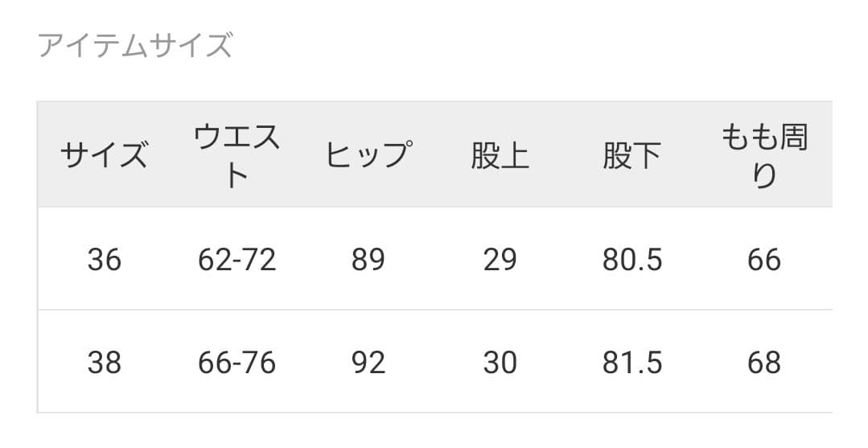Click the size 38 cell
868x448 pixels.
[x=105, y=363]
